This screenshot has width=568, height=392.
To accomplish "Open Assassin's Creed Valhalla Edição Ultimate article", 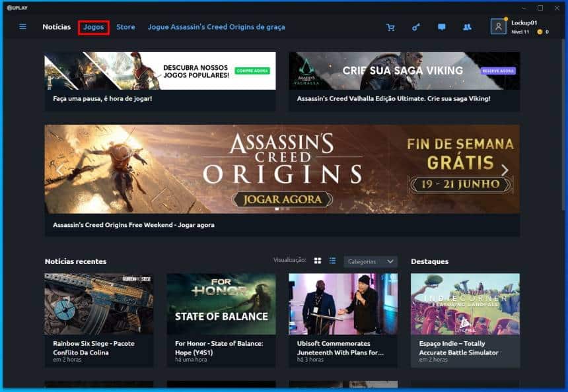I will point(394,98).
